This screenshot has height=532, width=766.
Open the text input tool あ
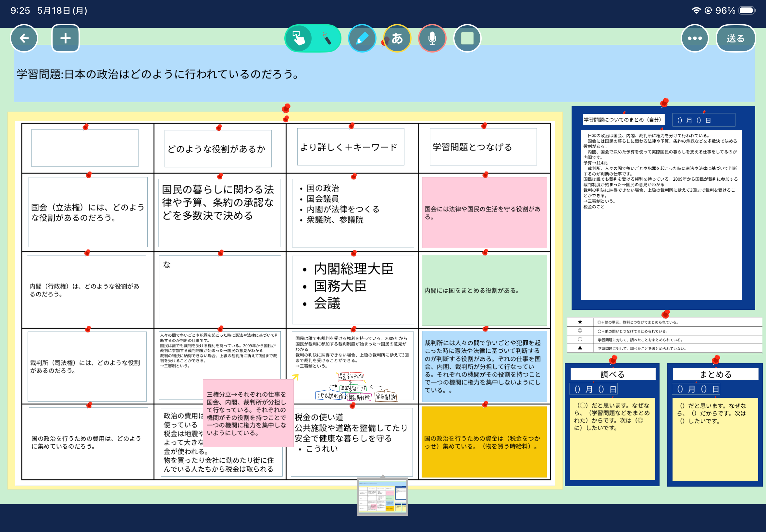click(397, 38)
